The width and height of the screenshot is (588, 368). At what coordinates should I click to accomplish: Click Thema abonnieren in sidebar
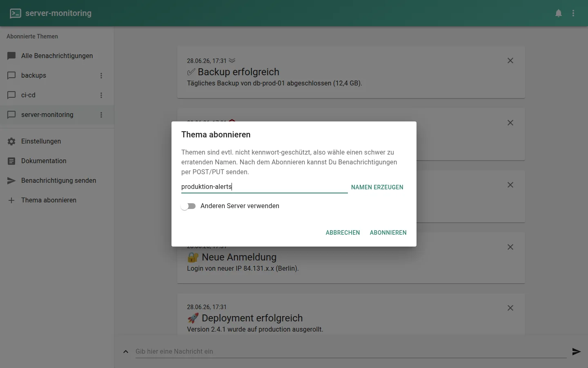point(57,200)
